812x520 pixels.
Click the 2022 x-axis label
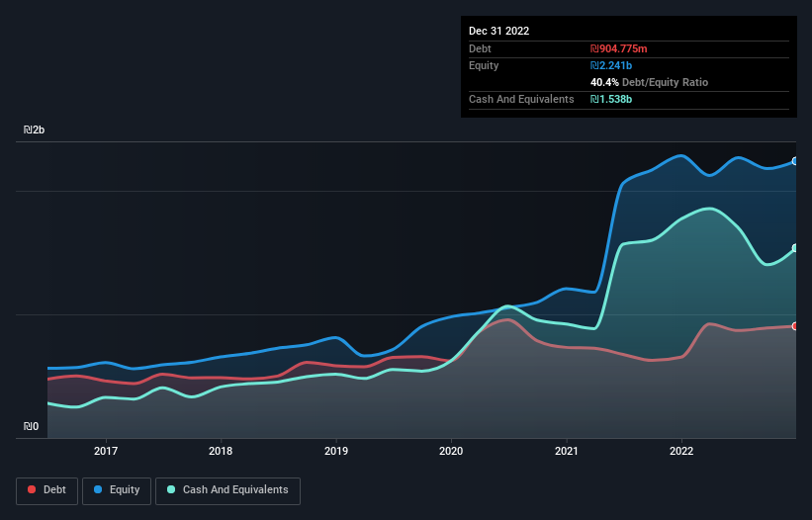tap(681, 451)
